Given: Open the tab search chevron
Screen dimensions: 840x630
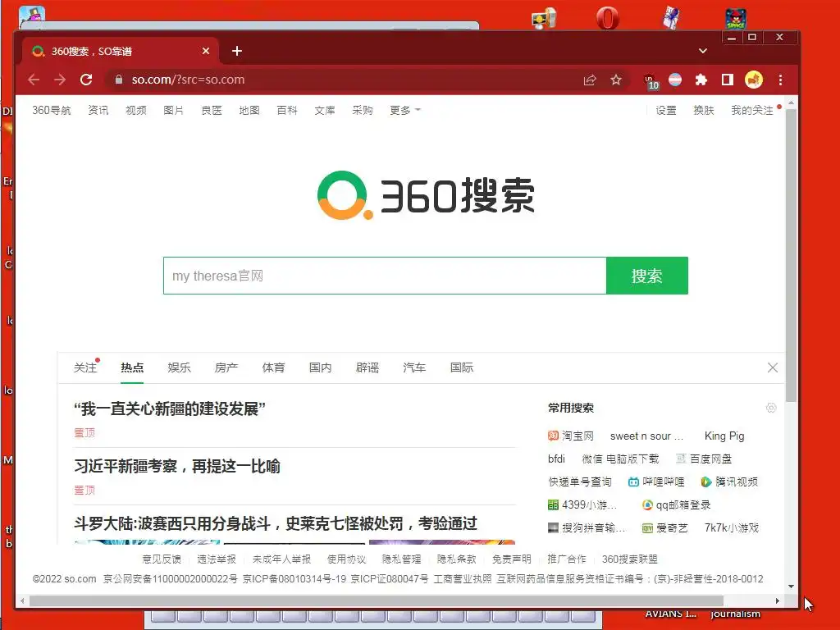Looking at the screenshot, I should tap(703, 51).
